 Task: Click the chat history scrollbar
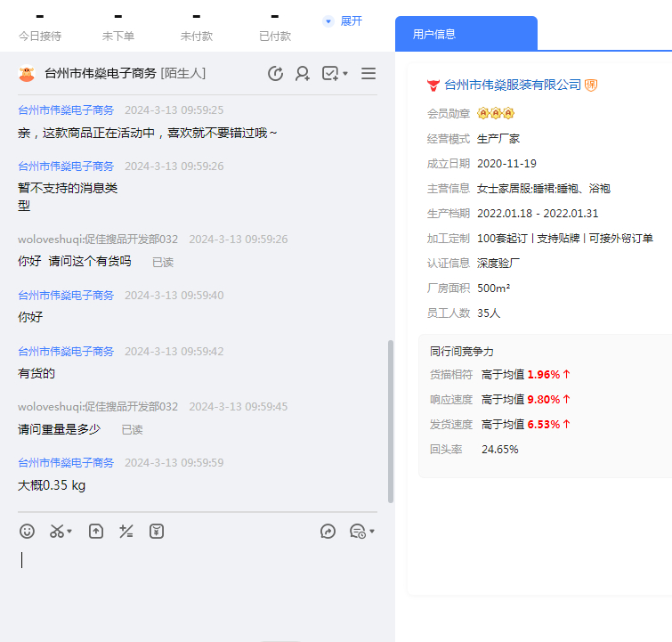coord(389,419)
